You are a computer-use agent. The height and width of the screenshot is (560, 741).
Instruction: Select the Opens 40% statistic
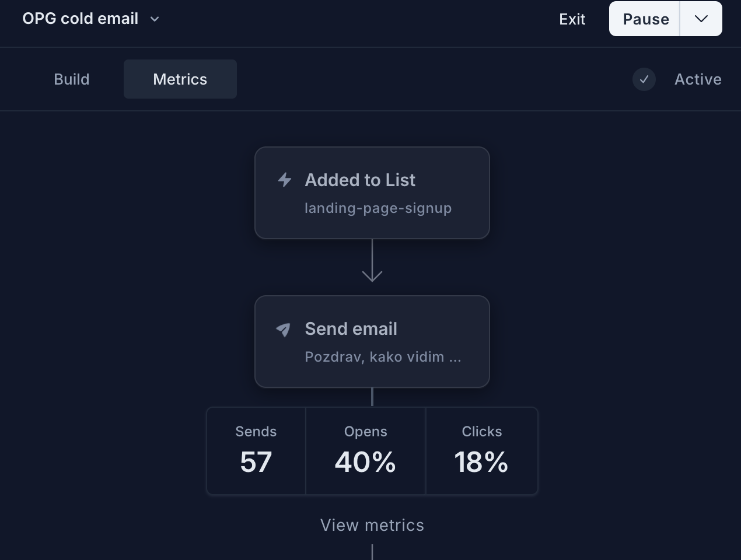pyautogui.click(x=365, y=450)
